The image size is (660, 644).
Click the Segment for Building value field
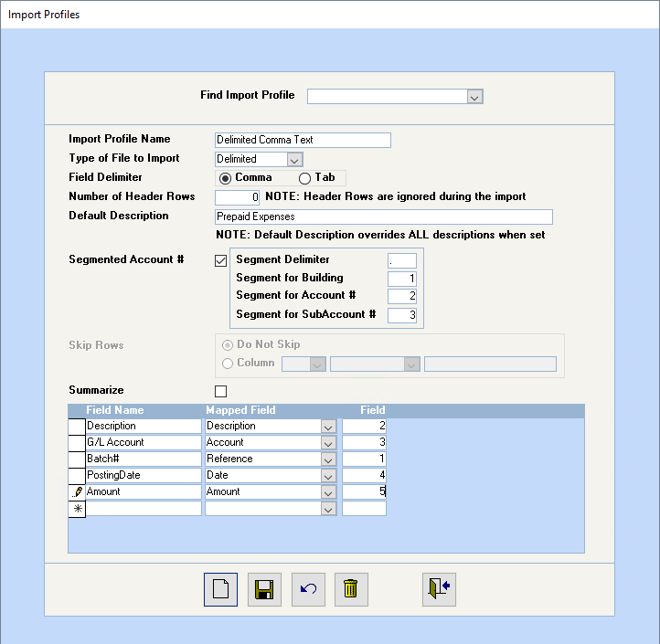click(402, 279)
